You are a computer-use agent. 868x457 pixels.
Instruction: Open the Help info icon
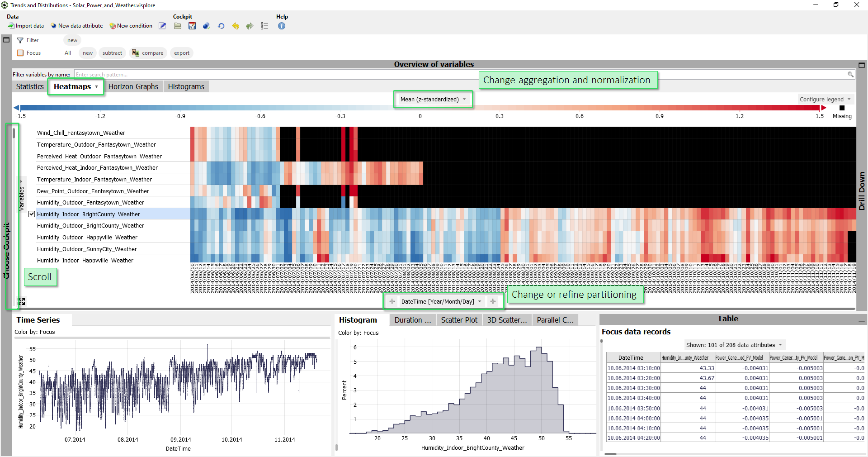[282, 26]
